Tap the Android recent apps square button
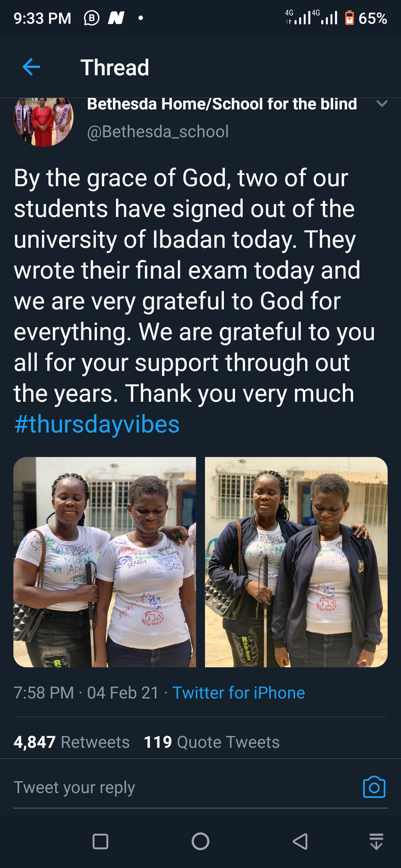401x868 pixels. coord(100,841)
